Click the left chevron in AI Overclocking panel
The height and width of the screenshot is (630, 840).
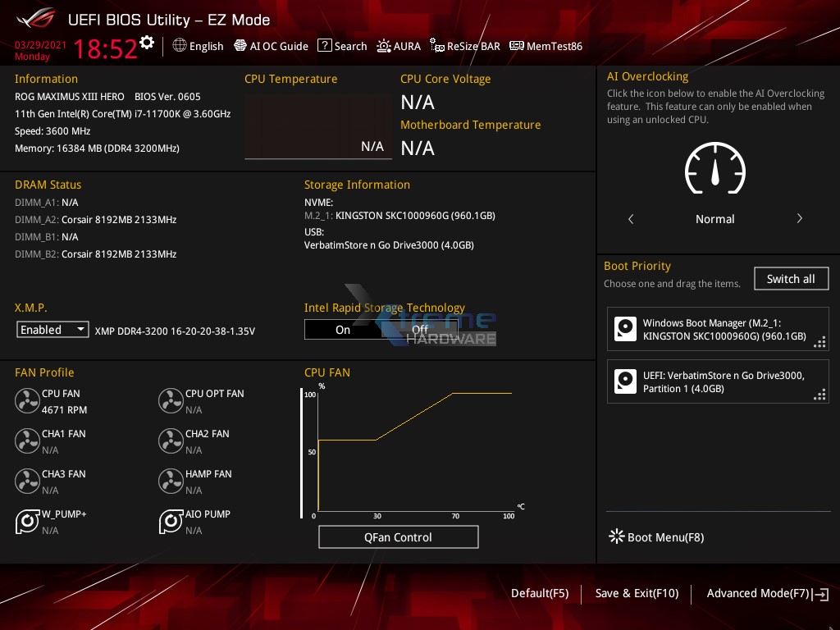click(631, 219)
